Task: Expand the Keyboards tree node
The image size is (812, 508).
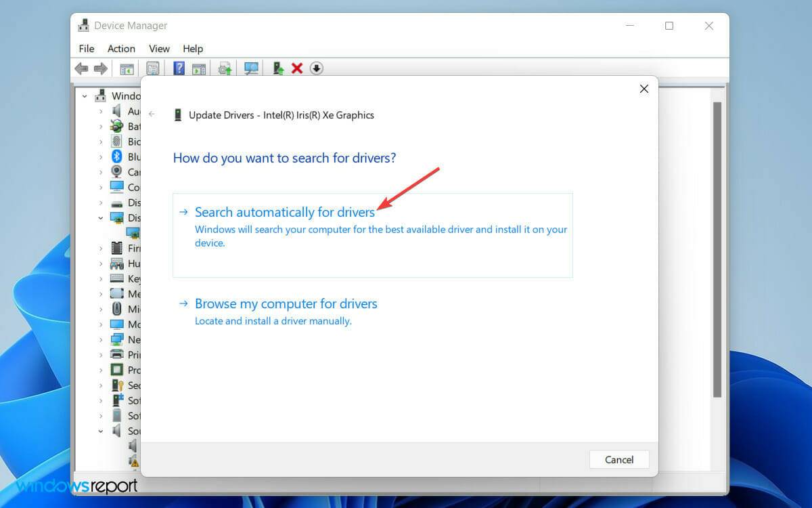Action: pos(100,278)
